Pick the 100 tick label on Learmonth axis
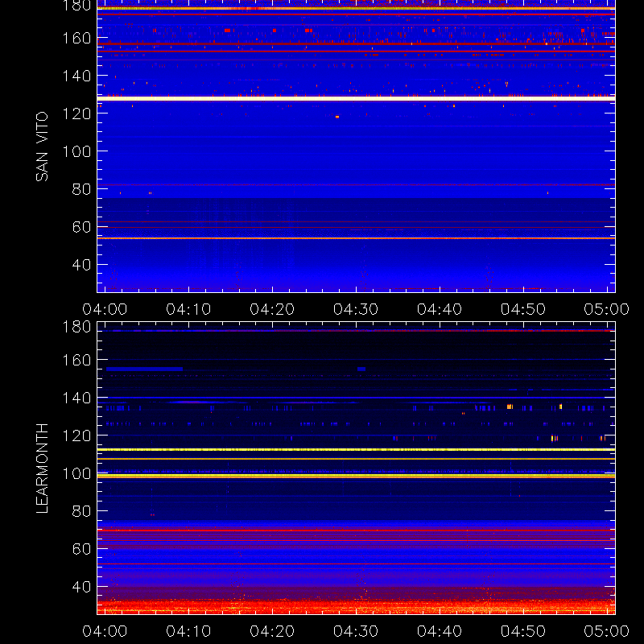 click(x=76, y=473)
